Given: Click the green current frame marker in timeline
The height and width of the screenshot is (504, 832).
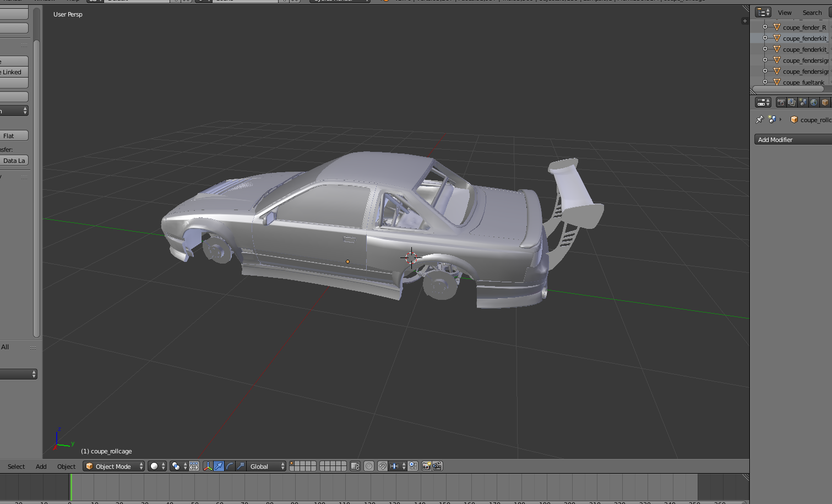Looking at the screenshot, I should pyautogui.click(x=70, y=487).
